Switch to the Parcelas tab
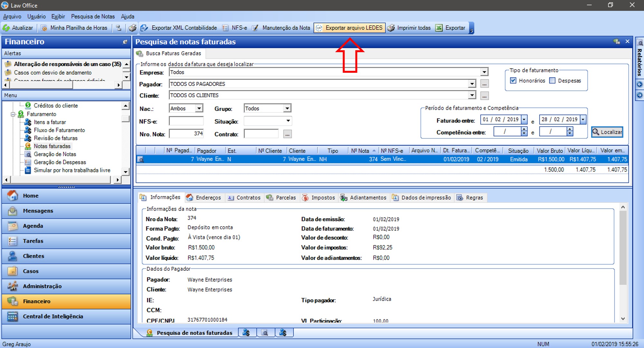 [281, 198]
